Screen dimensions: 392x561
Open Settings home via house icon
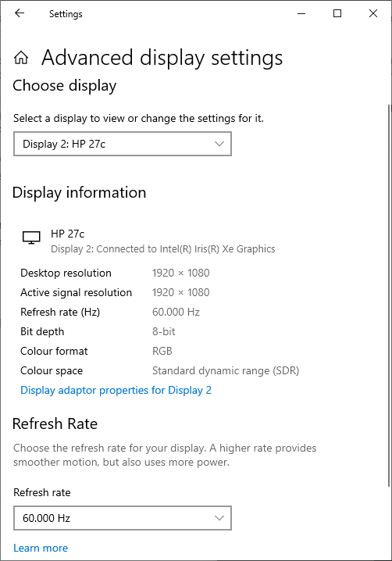click(21, 58)
